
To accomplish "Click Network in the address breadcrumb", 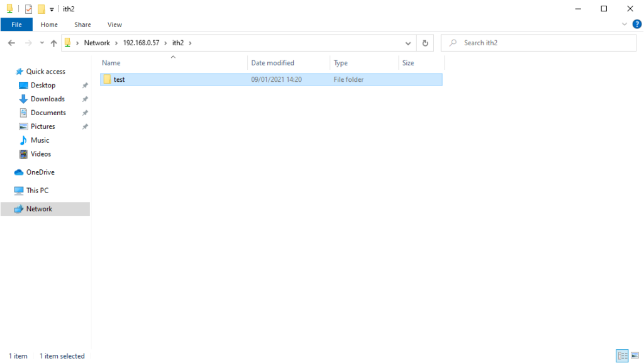I will 97,43.
